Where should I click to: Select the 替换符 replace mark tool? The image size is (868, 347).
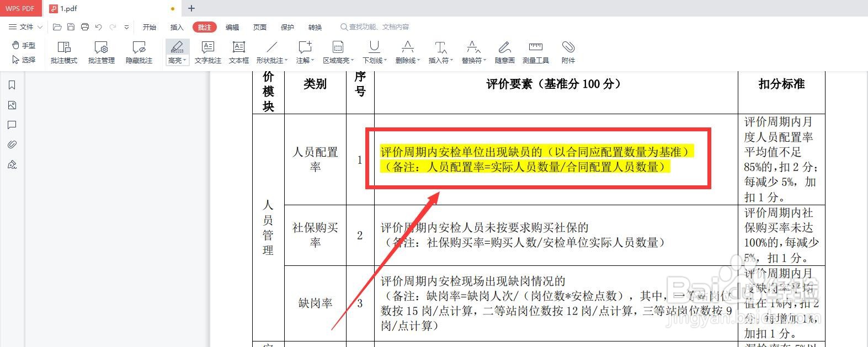473,47
